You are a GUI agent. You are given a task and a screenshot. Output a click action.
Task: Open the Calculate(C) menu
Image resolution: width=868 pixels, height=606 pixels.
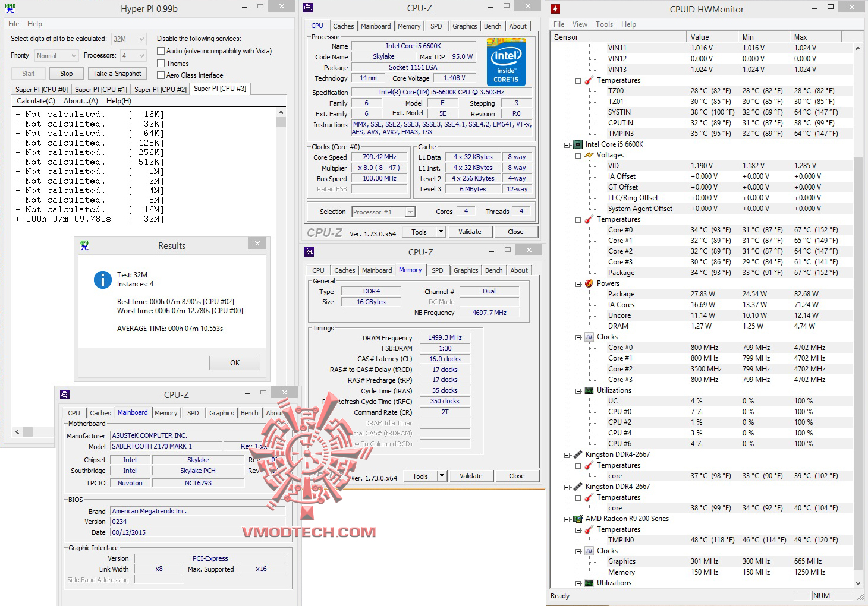(36, 101)
